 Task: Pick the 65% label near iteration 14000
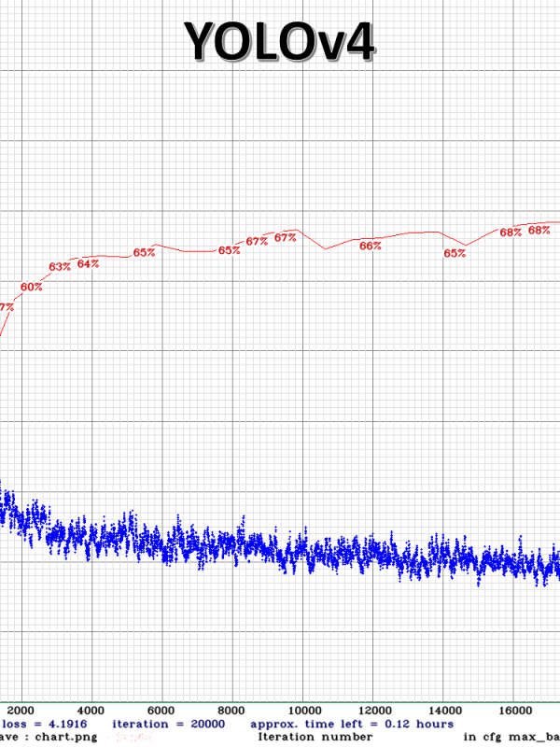point(455,253)
